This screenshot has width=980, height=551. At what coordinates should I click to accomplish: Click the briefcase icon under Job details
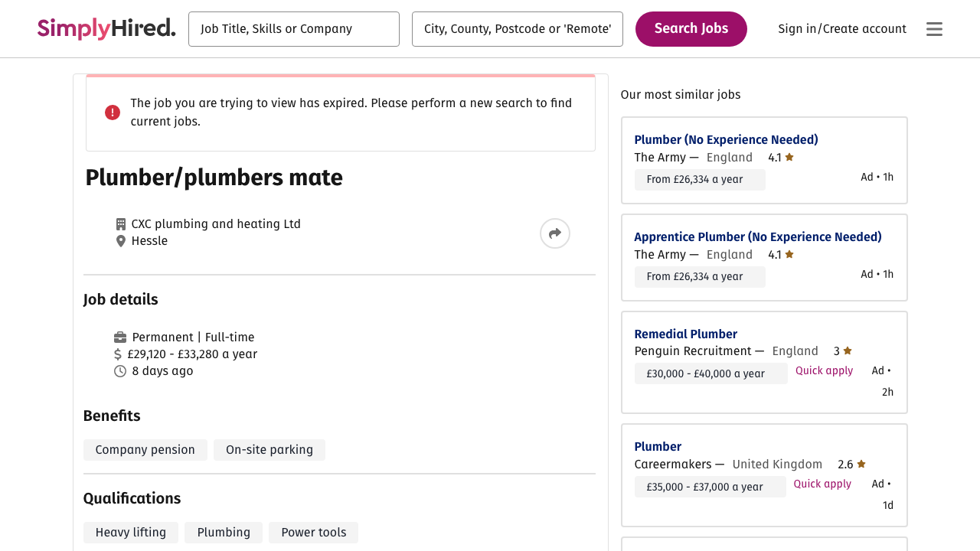(120, 337)
